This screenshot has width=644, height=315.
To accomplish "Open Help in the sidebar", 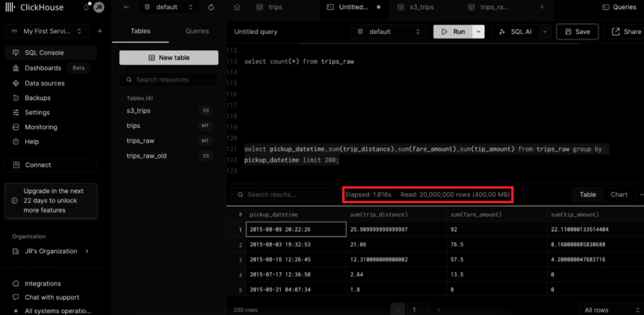I will [51, 142].
